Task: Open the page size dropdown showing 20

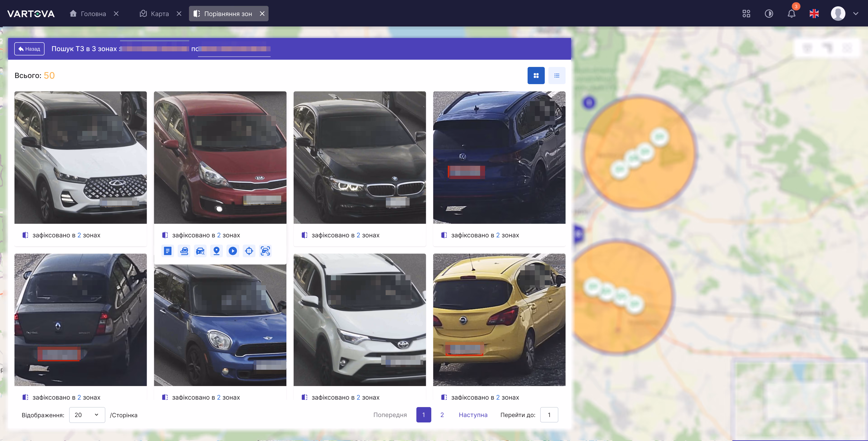Action: [87, 415]
